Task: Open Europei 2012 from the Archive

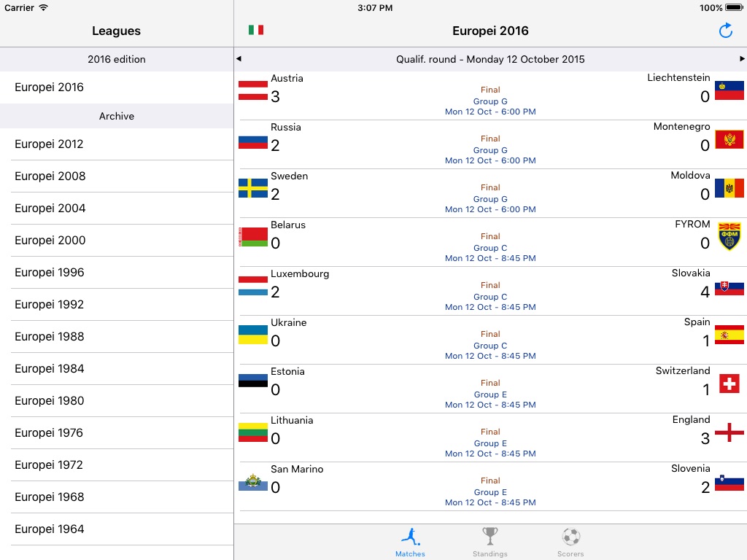Action: pyautogui.click(x=117, y=144)
